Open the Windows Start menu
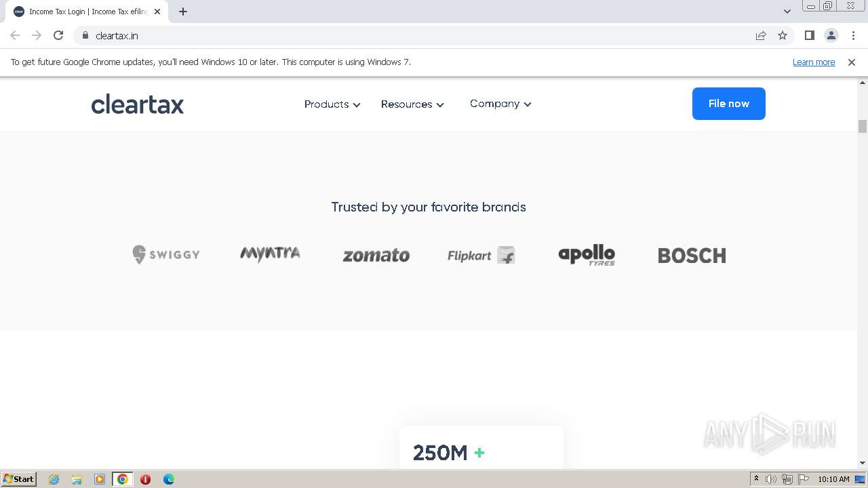 (19, 479)
